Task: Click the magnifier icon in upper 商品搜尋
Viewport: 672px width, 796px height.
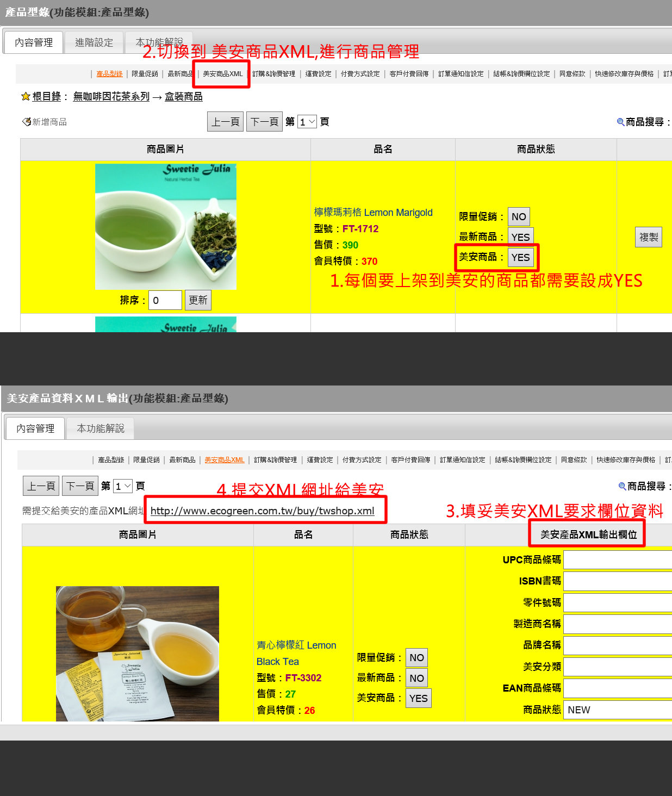Action: pyautogui.click(x=620, y=122)
